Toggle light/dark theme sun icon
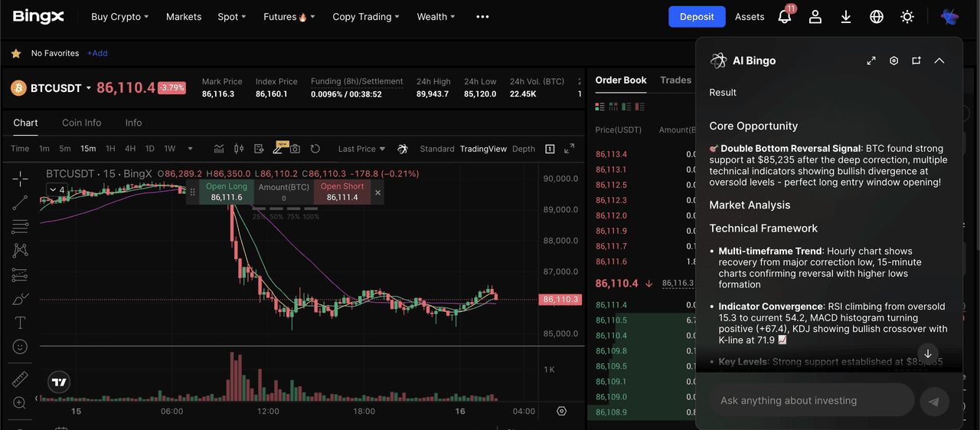Screen dimensions: 980x430 [x=907, y=17]
